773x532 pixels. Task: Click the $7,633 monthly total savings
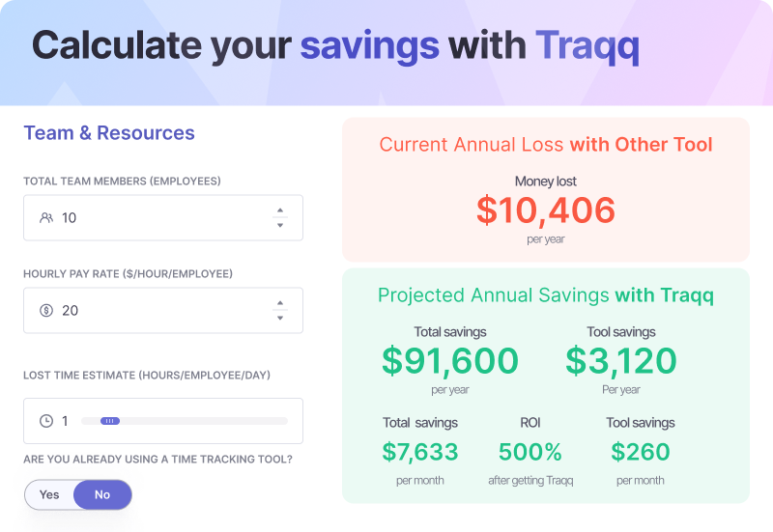click(420, 452)
